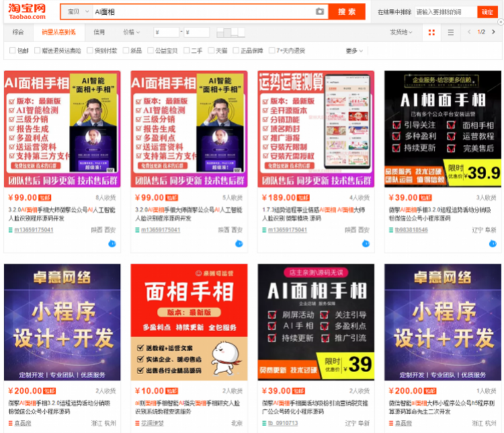Check 7+天内退货 filter
Screen dimensions: 504x433
click(271, 50)
